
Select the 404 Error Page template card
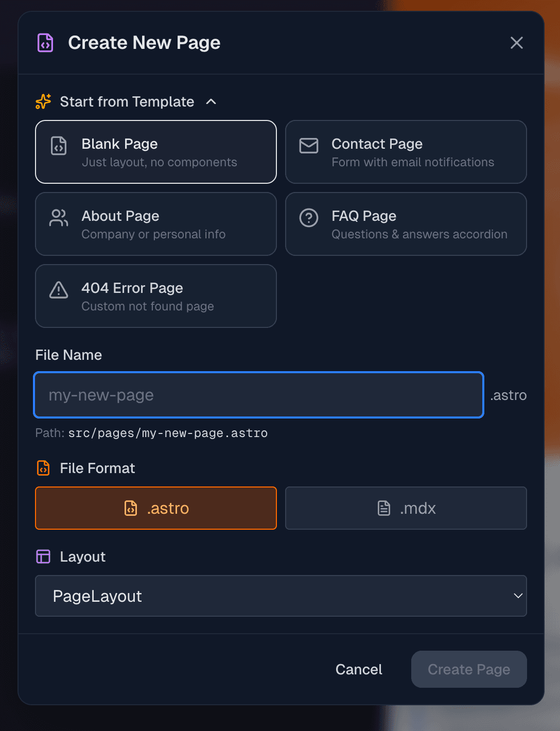click(x=155, y=296)
